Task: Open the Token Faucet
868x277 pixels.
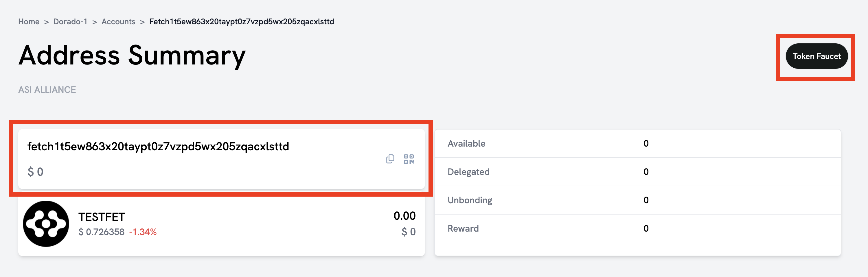Action: coord(816,56)
